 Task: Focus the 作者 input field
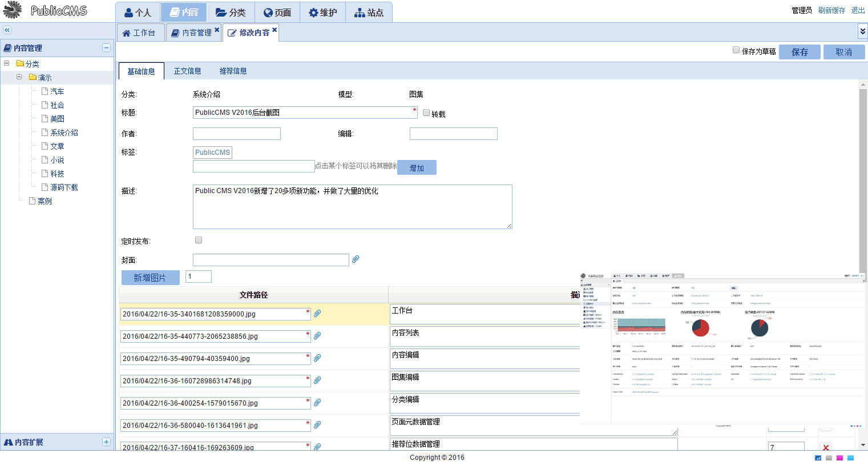point(237,134)
